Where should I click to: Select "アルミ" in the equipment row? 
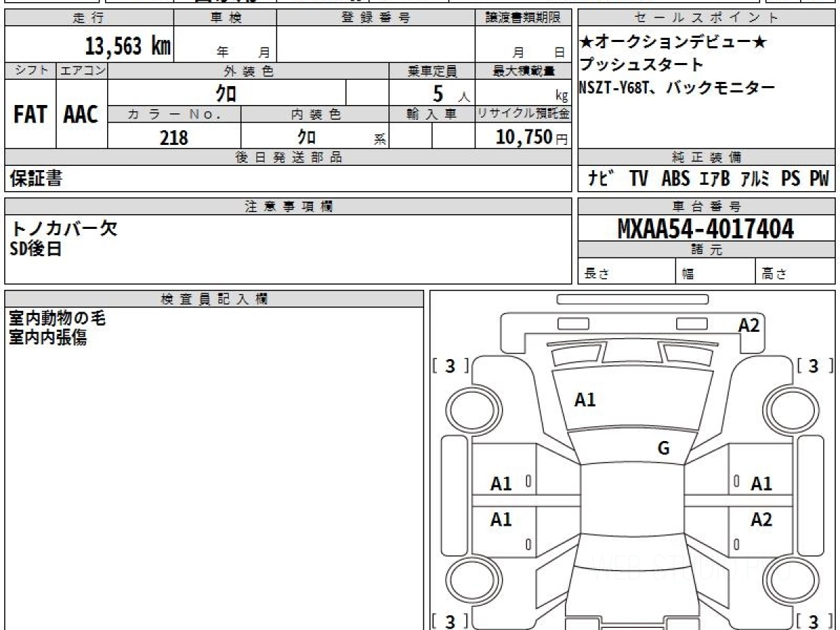(755, 179)
